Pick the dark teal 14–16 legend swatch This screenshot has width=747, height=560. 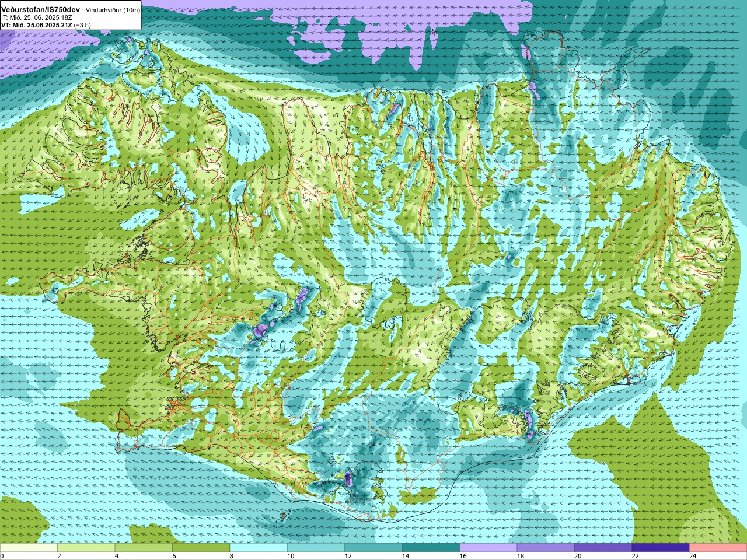(431, 548)
